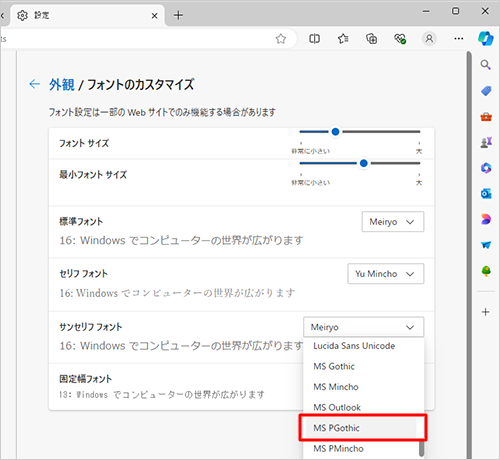
Task: Open the Collections icon
Action: click(372, 39)
